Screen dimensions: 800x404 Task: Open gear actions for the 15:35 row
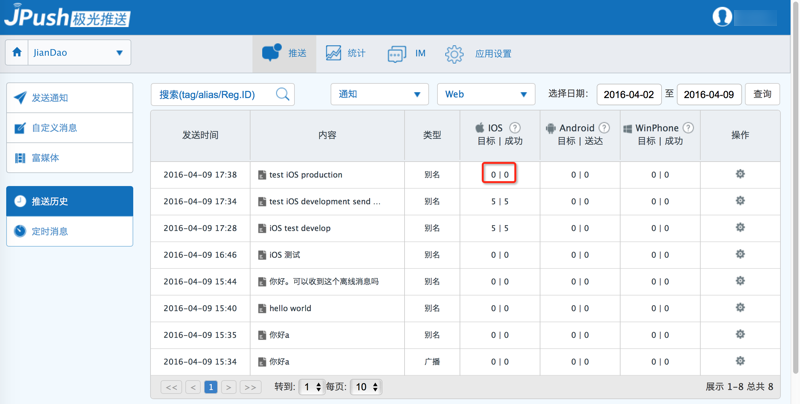pos(740,334)
